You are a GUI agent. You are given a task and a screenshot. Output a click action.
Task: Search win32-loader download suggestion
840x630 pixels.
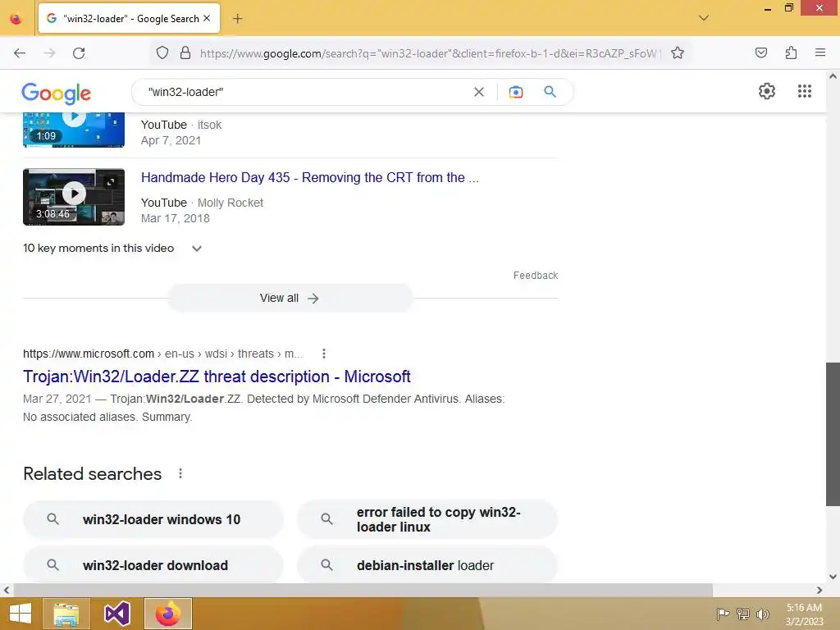(x=153, y=564)
